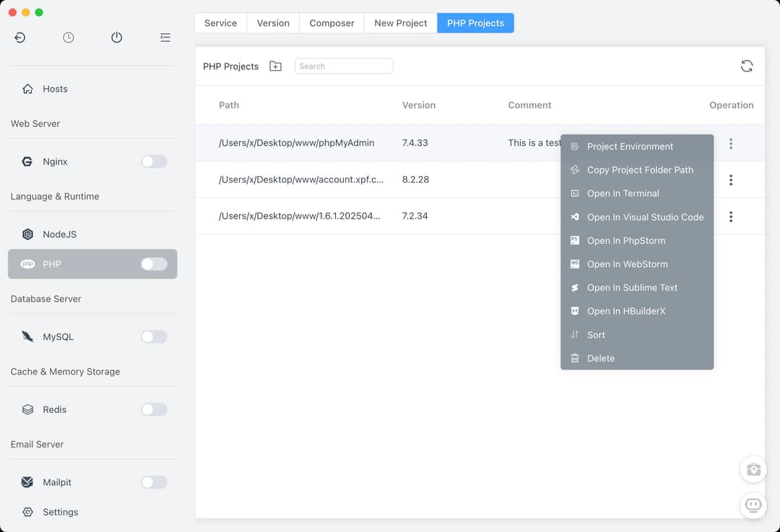
Task: Choose Project Environment from context menu
Action: point(637,147)
